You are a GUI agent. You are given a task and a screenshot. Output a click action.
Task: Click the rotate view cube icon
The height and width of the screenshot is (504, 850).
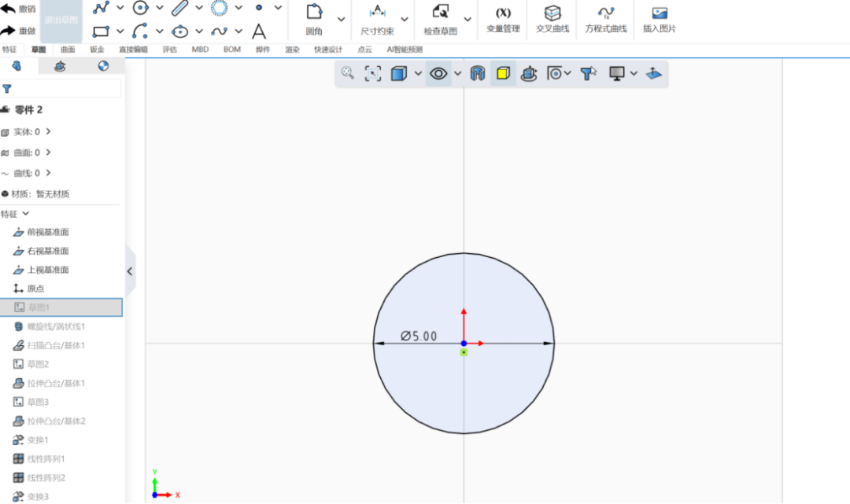pos(529,73)
